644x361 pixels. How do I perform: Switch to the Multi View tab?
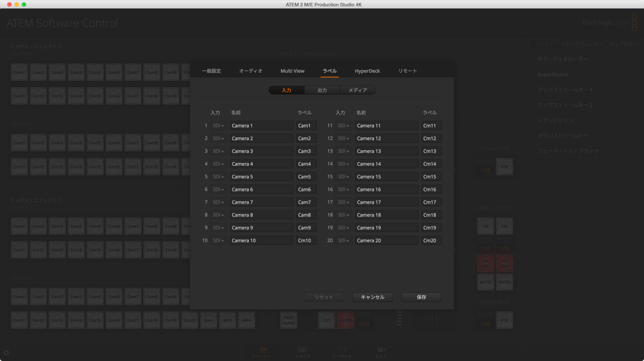pos(292,71)
